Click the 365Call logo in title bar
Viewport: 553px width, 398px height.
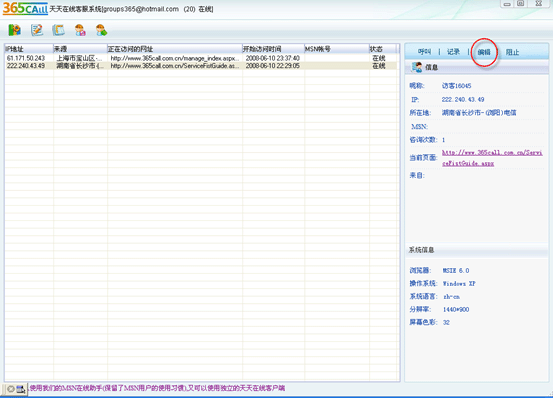25,8
